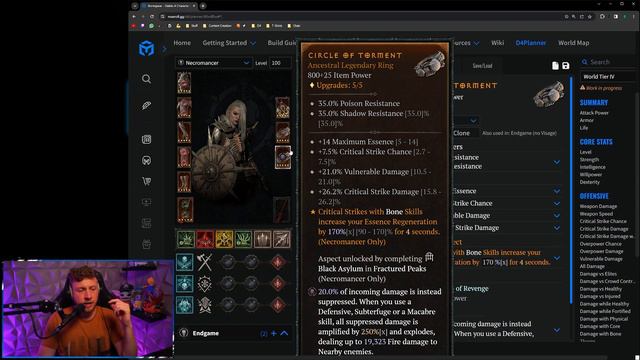Collapse the Endgame profile list chevron

pyautogui.click(x=284, y=333)
